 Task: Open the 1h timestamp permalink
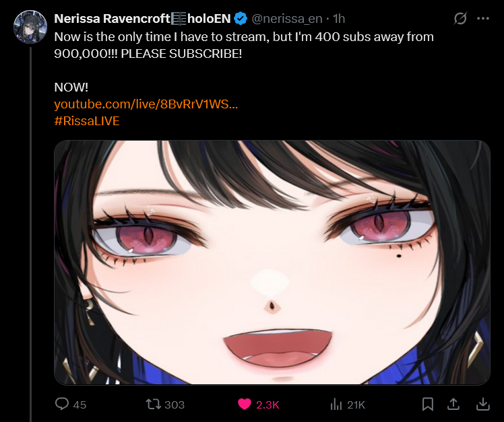point(339,19)
